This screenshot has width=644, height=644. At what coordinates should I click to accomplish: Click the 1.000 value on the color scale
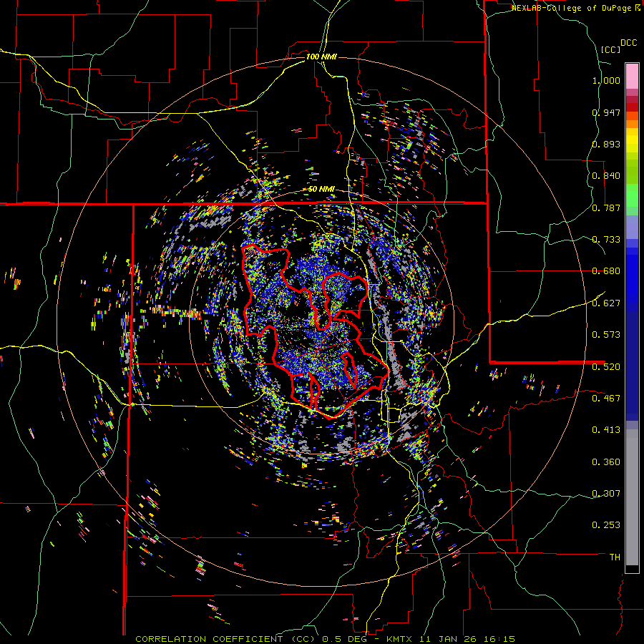coord(606,80)
